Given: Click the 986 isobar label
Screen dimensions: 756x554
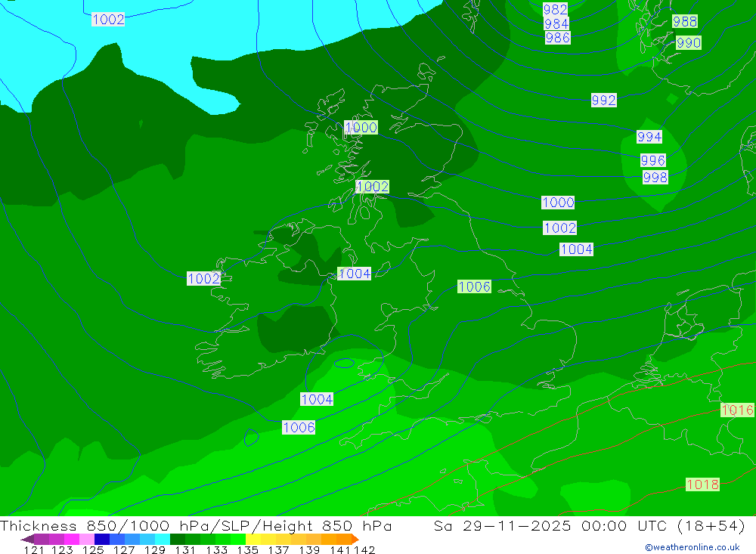Looking at the screenshot, I should 558,38.
